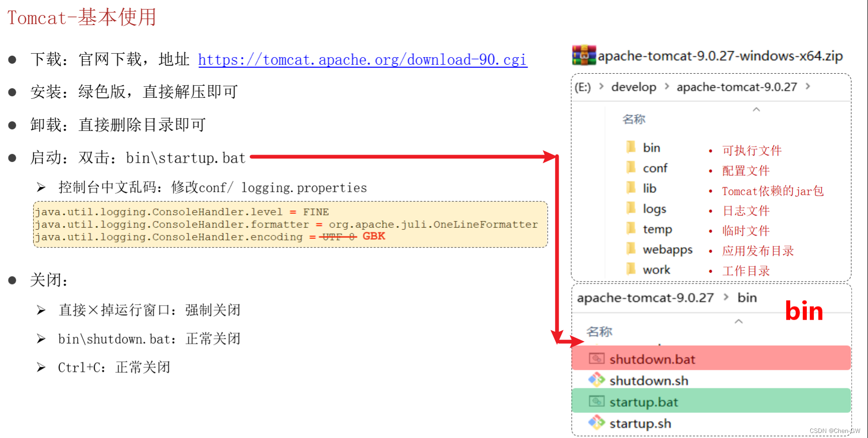The height and width of the screenshot is (438, 868).
Task: Click the 安装: 绿色版 bullet
Action: pyautogui.click(x=134, y=92)
